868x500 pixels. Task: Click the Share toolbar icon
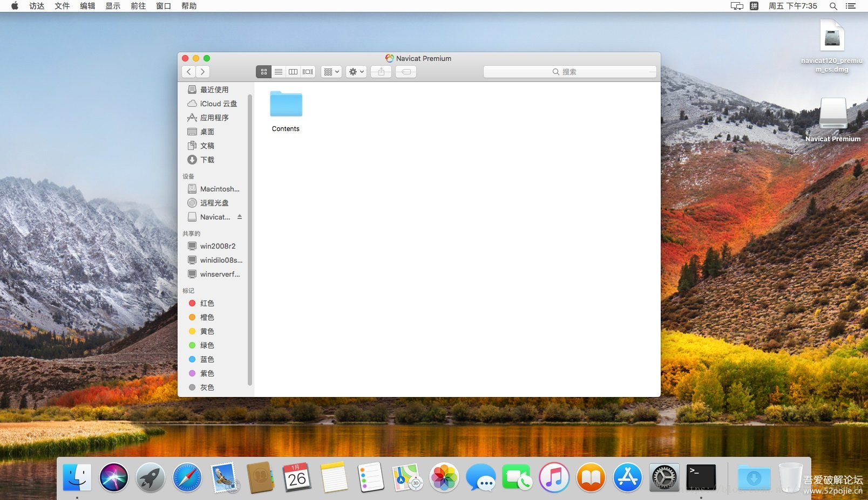tap(381, 72)
